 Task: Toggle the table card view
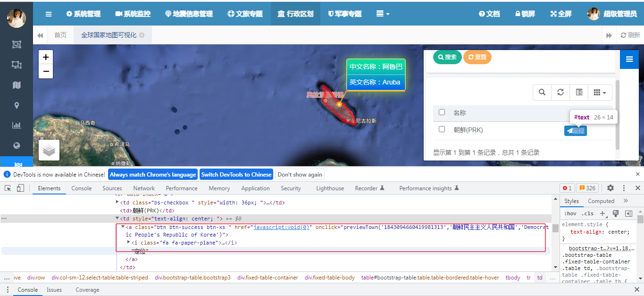click(579, 92)
